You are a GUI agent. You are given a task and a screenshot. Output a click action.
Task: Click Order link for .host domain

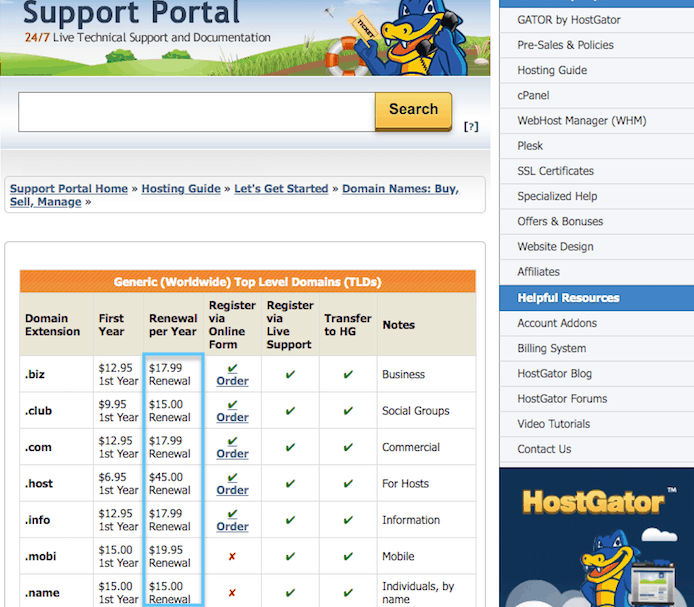point(232,490)
